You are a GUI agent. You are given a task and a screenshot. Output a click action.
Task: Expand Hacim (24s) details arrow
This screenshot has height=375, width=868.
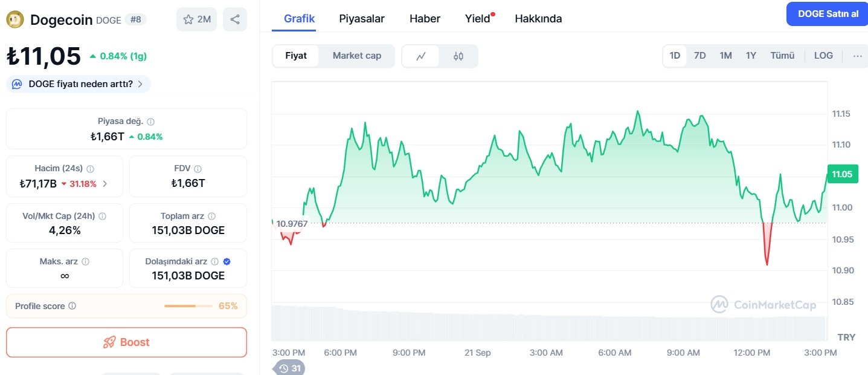[x=104, y=184]
